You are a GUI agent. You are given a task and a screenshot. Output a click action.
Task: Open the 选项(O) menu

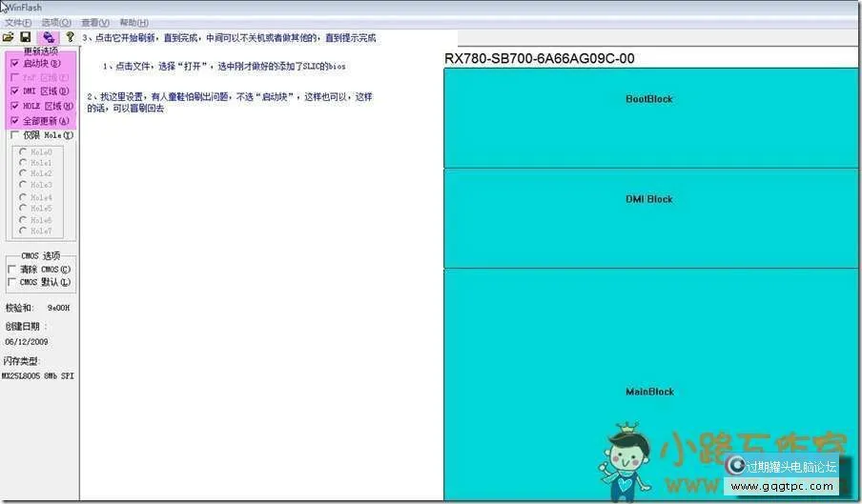(56, 23)
